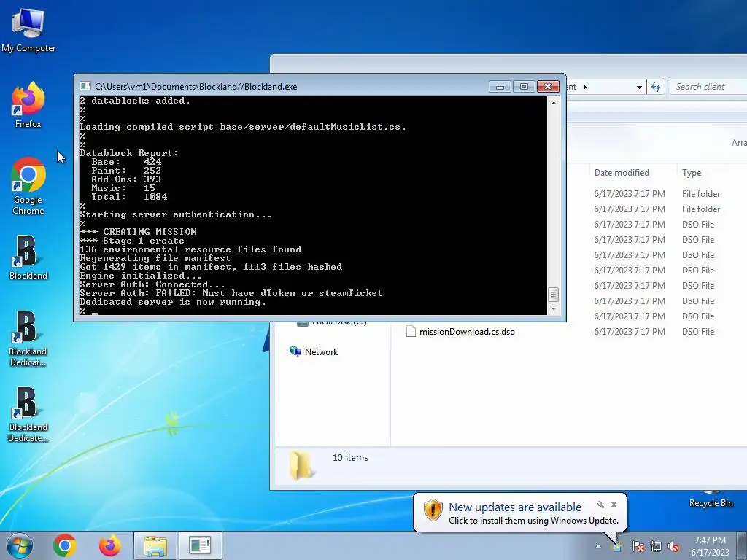Image resolution: width=747 pixels, height=560 pixels.
Task: Switch to File Explorer in taskbar
Action: coord(155,545)
